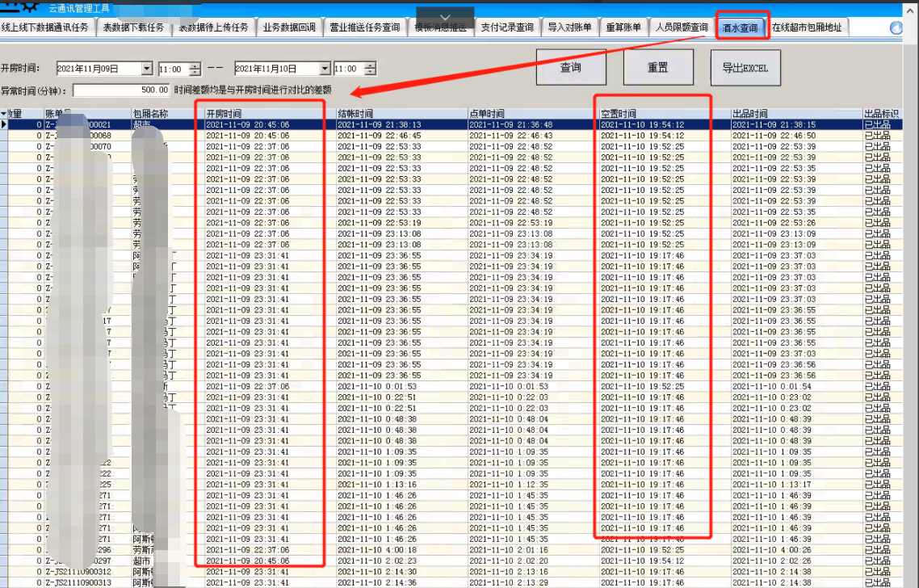919x588 pixels.
Task: Sort by the 结帐时间 column header
Action: (401, 114)
